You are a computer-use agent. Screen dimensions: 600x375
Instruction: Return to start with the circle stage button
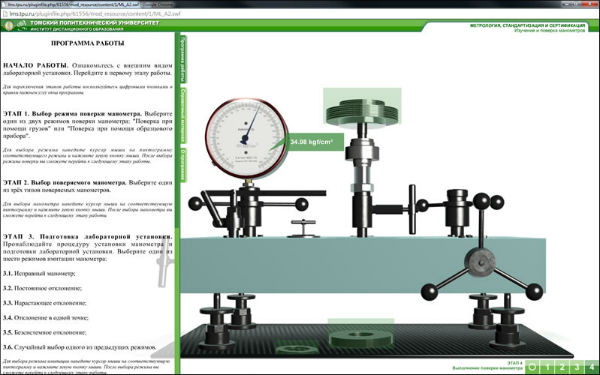[532, 366]
